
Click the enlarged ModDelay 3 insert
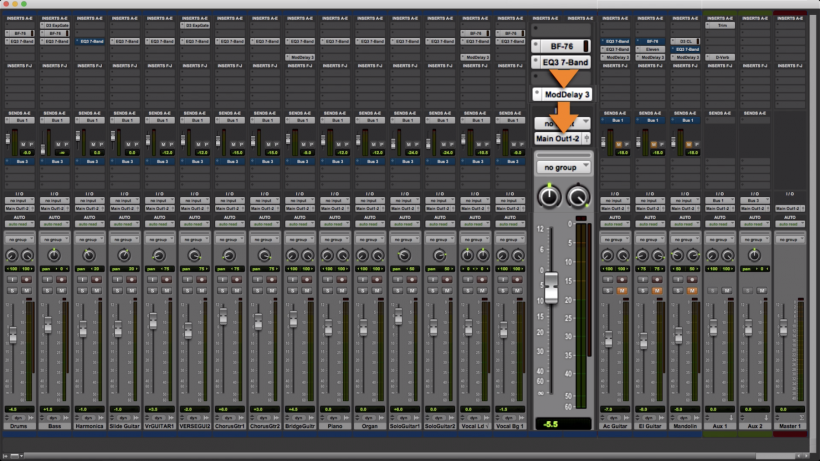point(567,94)
